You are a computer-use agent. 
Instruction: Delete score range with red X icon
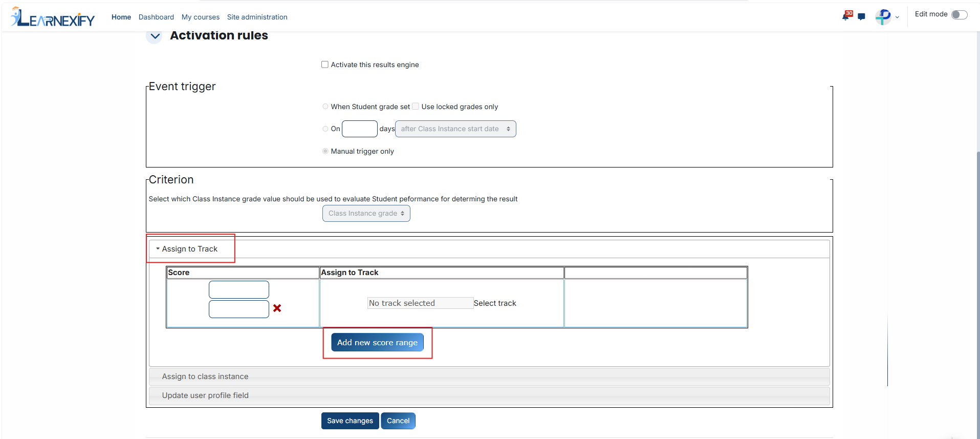[x=277, y=308]
